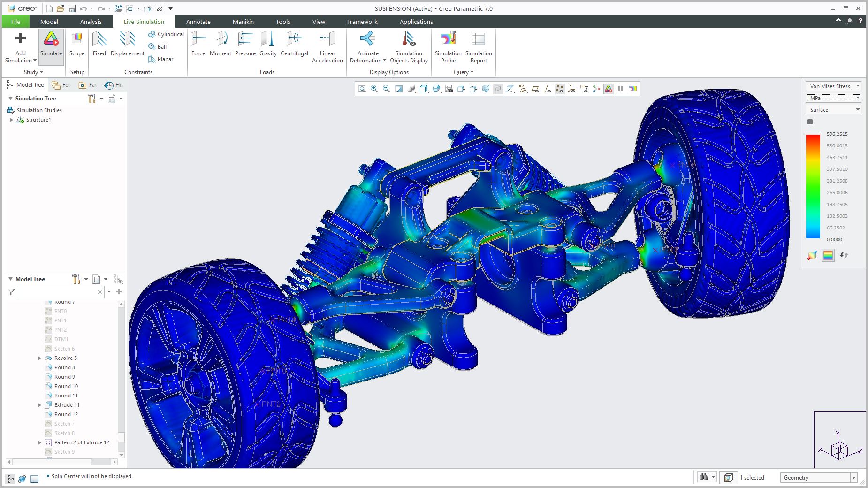Screen dimensions: 868x488
Task: Toggle annotation display in graphics toolbar
Action: click(x=584, y=89)
